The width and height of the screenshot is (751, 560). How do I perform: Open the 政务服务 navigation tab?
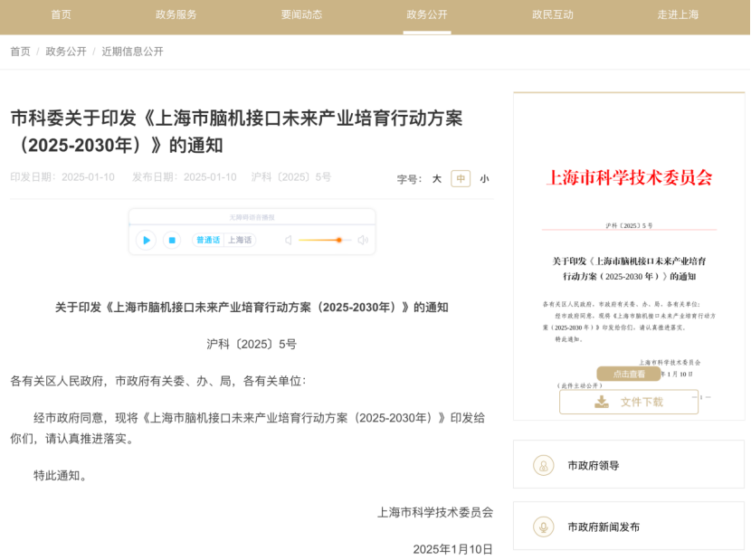coord(176,14)
